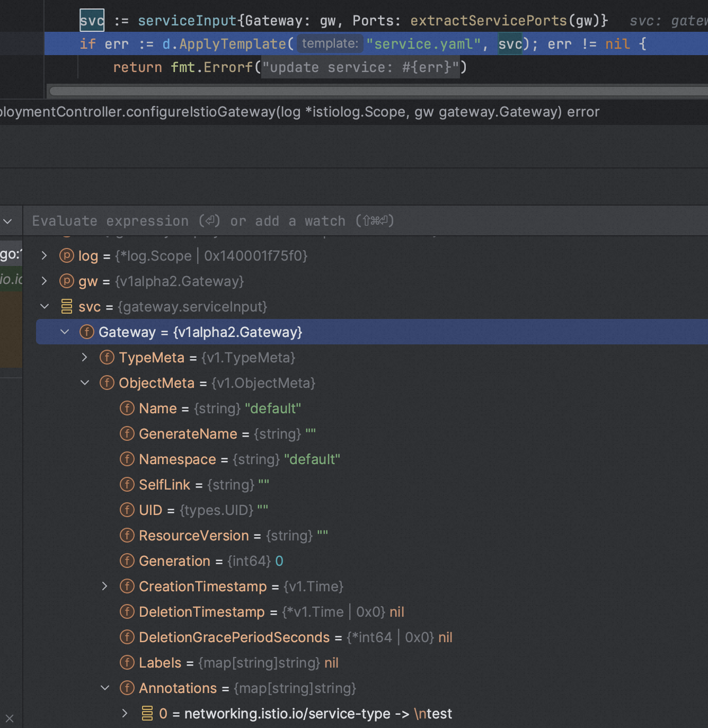
Task: Click the field icon beside ObjectMeta
Action: pyautogui.click(x=107, y=383)
